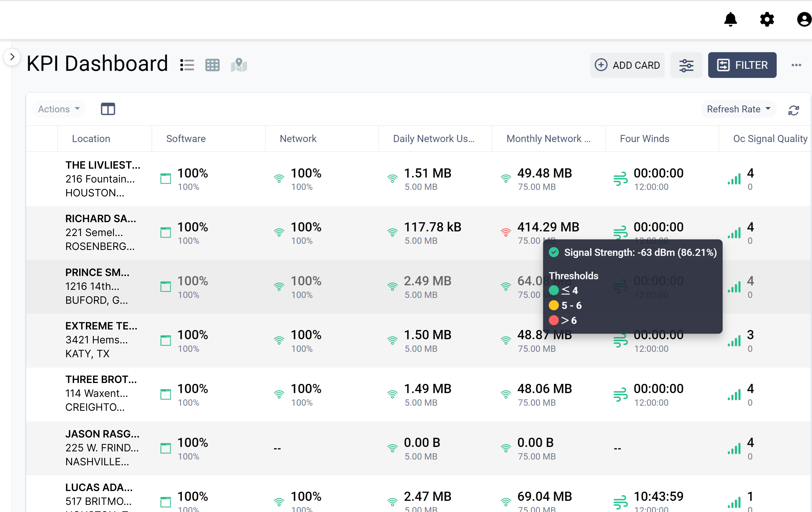Sort by the Location column header
Viewport: 812px width, 512px height.
pyautogui.click(x=91, y=138)
